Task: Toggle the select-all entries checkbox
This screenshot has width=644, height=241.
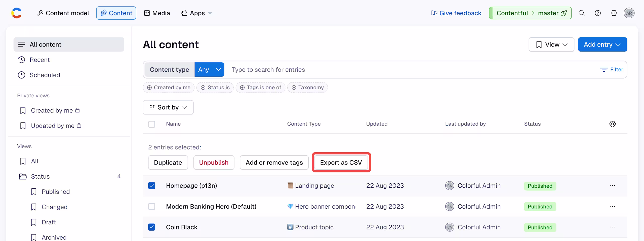Action: [152, 124]
